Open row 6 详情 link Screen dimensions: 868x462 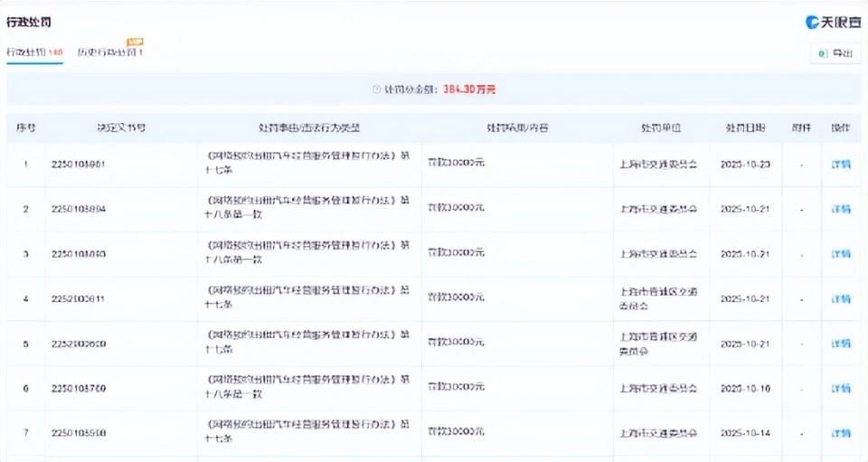point(840,388)
